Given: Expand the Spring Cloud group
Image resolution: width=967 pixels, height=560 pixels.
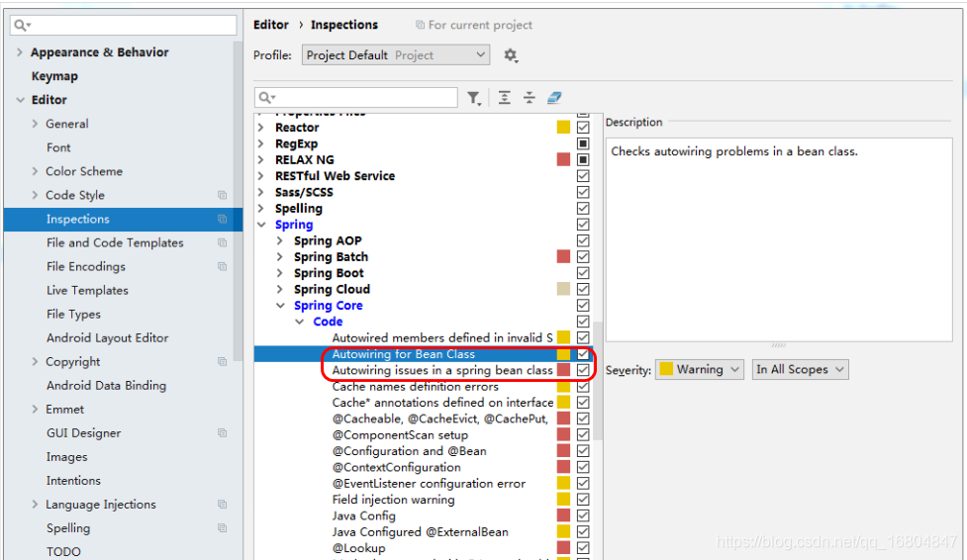Looking at the screenshot, I should coord(280,289).
